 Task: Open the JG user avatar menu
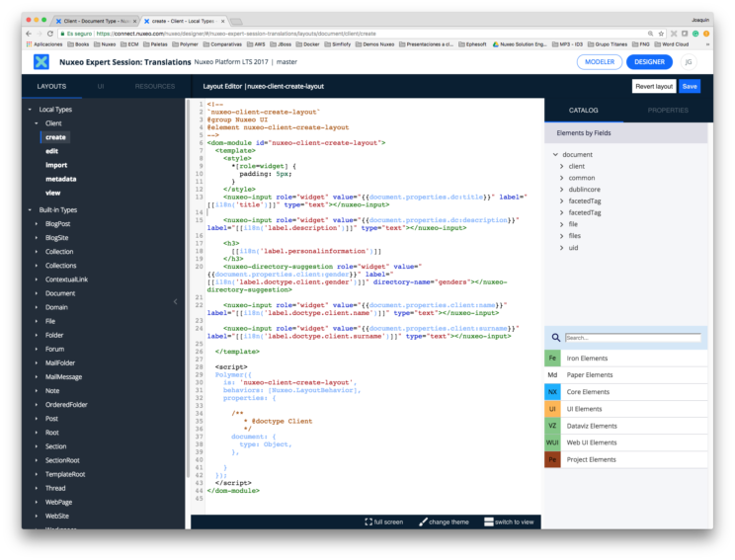click(x=689, y=62)
